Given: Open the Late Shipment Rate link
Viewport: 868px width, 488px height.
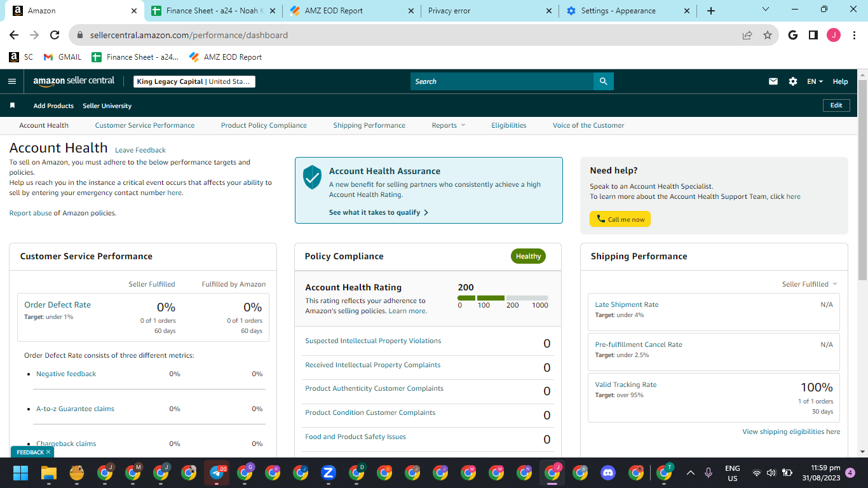Looking at the screenshot, I should click(x=627, y=304).
